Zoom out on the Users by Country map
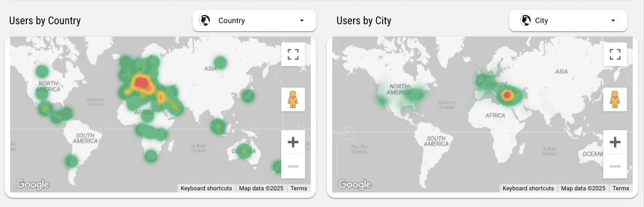 point(293,166)
